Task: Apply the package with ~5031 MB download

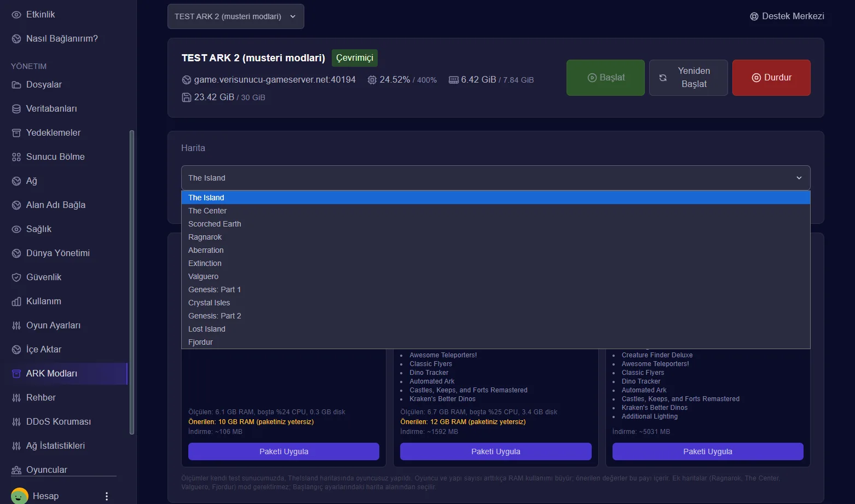Action: 708,451
